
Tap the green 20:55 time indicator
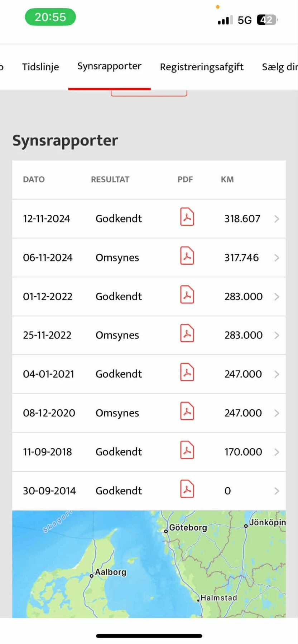click(x=50, y=17)
